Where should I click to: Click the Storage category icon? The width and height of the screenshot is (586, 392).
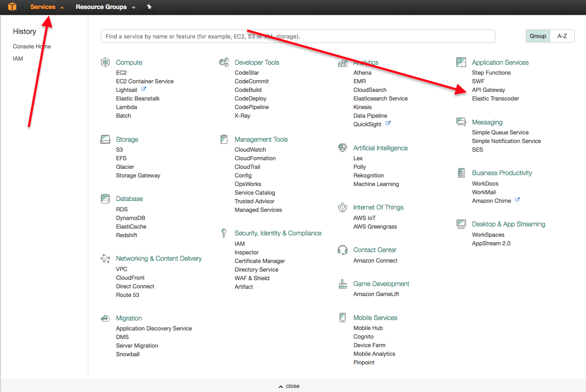coord(105,139)
